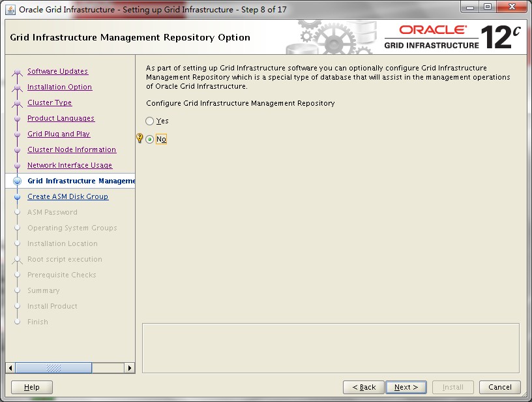
Task: Go to Installation Option step
Action: (60, 87)
